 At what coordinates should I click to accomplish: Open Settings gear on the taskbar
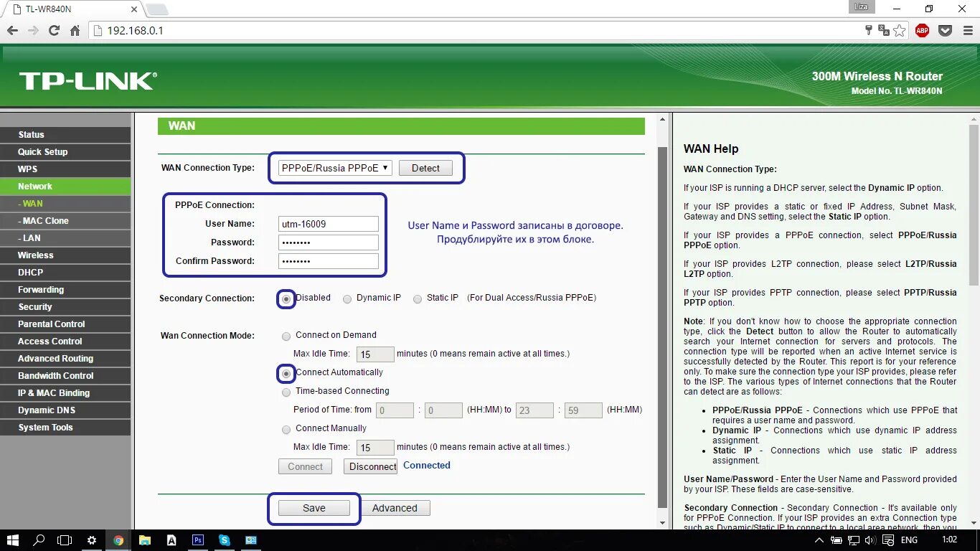[91, 540]
